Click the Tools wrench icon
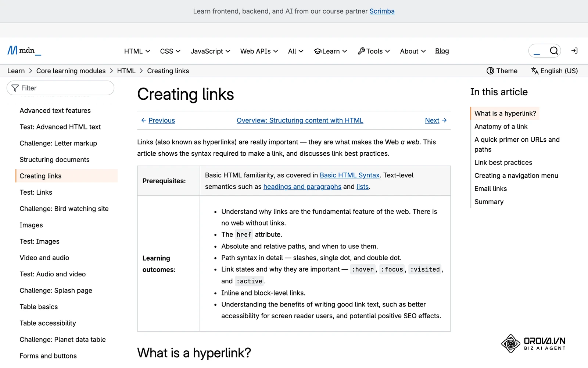The width and height of the screenshot is (588, 368). [361, 51]
